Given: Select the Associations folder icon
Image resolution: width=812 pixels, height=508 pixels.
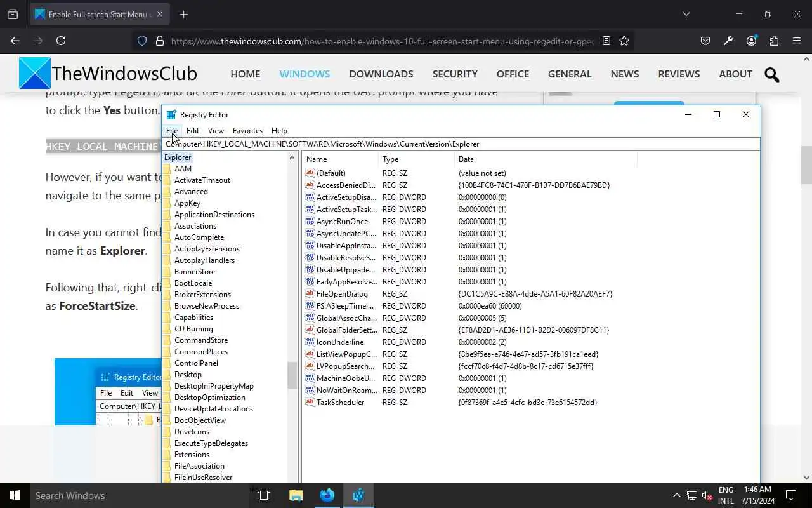Looking at the screenshot, I should pyautogui.click(x=167, y=226).
